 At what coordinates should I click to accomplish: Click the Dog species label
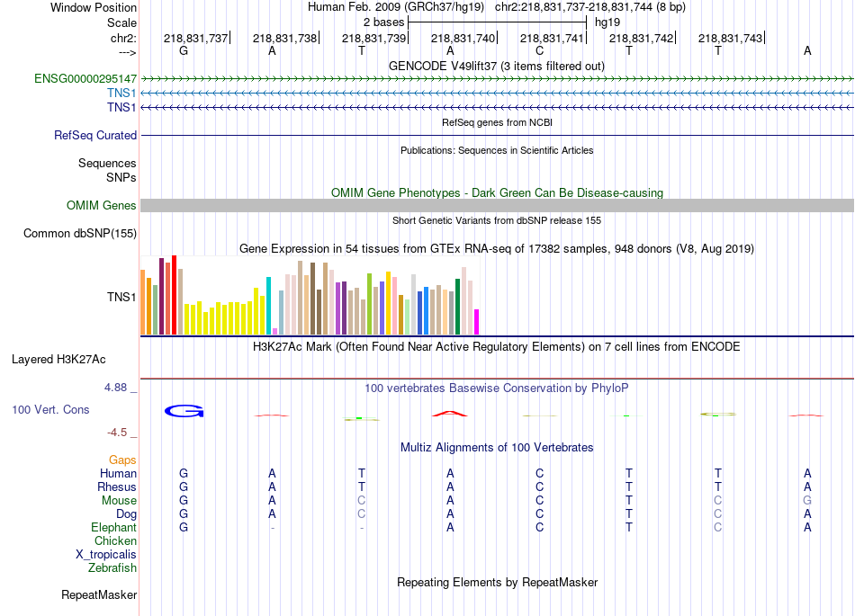point(126,514)
